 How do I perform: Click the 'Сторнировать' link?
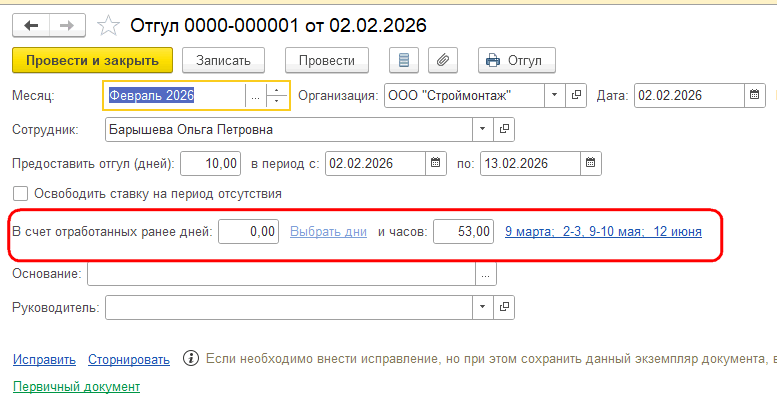(x=129, y=359)
